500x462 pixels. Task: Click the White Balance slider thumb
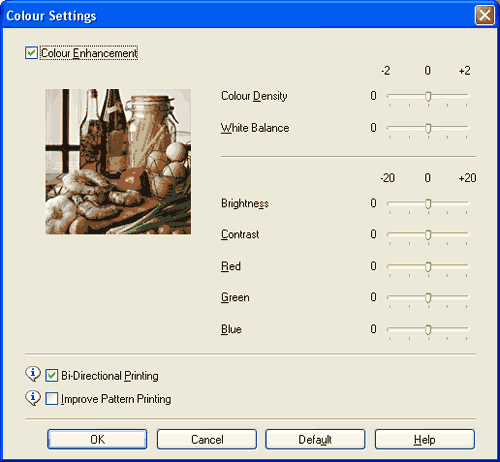coord(428,128)
